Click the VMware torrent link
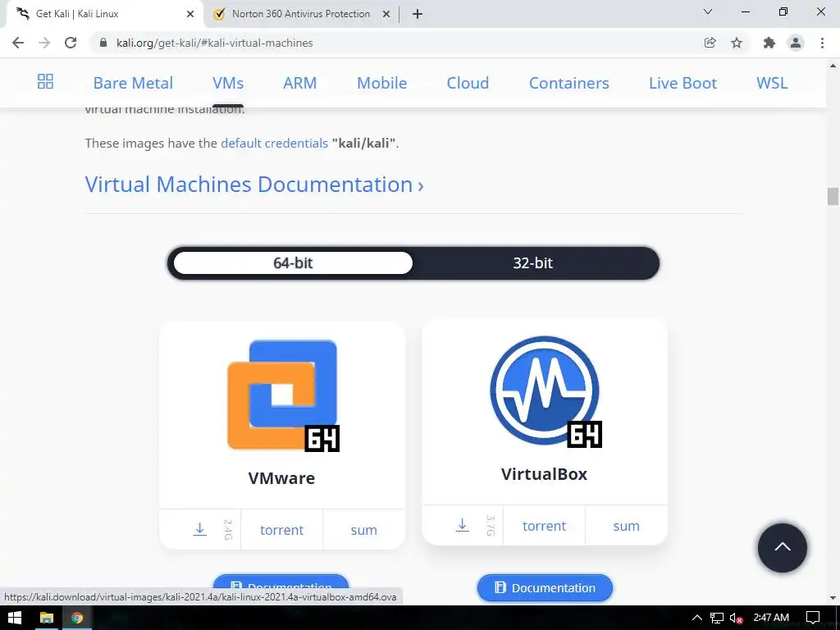The image size is (840, 630). tap(282, 530)
